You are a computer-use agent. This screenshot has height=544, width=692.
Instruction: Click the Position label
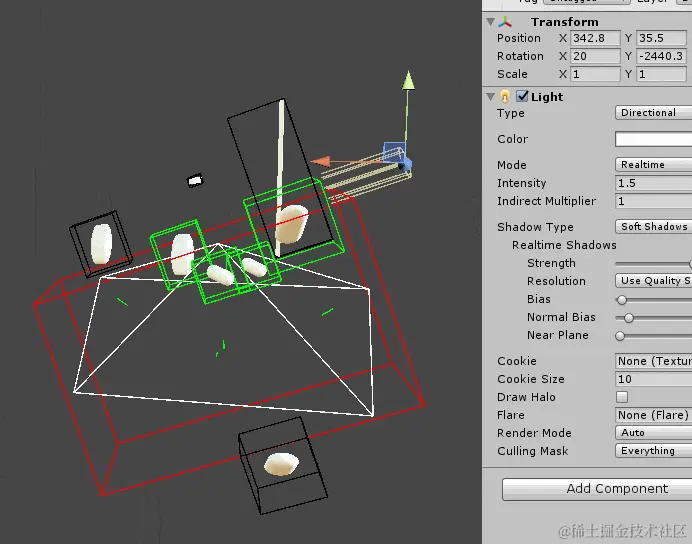tap(519, 38)
